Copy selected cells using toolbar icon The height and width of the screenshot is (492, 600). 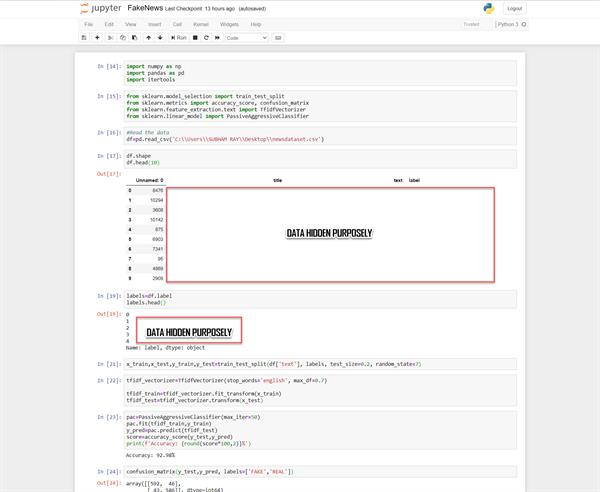click(x=122, y=37)
